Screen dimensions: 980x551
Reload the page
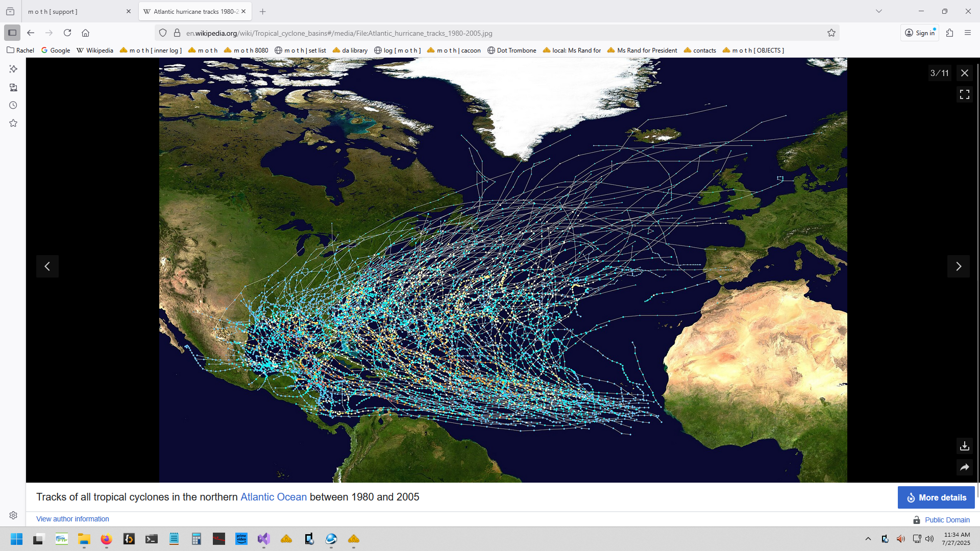[x=67, y=33]
